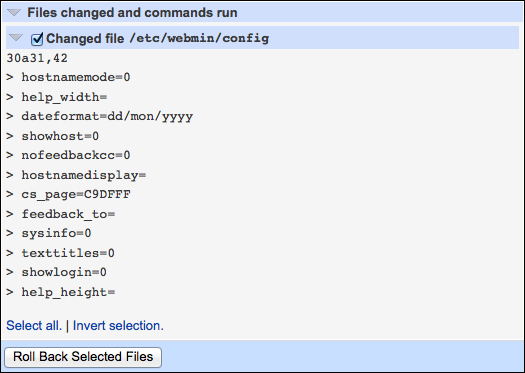Click the nofeedbackcc=0 diff line
The image size is (525, 373).
tap(68, 155)
